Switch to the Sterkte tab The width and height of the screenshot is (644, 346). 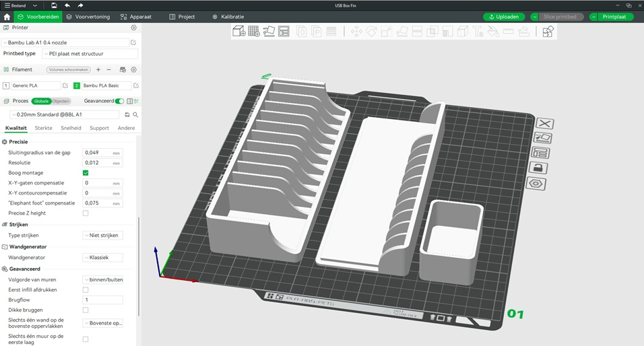click(44, 128)
